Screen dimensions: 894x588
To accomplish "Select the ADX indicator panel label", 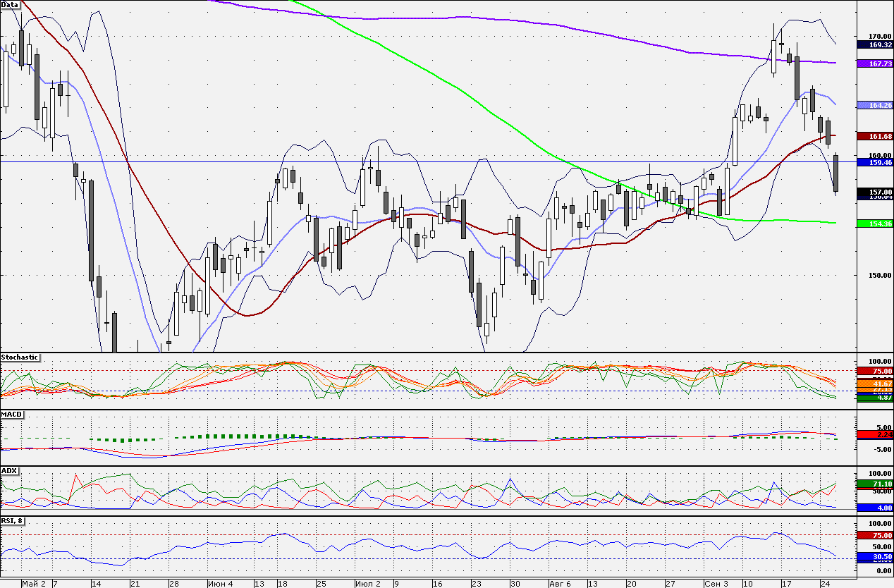I will click(9, 470).
